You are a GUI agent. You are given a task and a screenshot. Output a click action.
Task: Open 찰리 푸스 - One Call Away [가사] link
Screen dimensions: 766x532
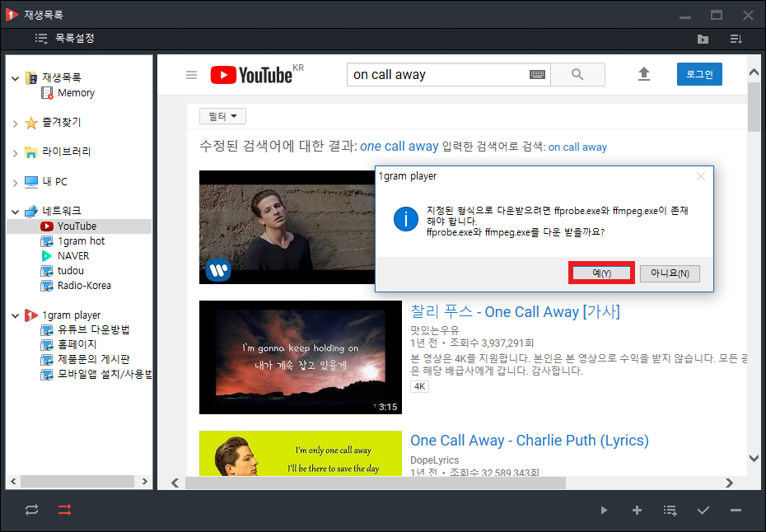(515, 311)
